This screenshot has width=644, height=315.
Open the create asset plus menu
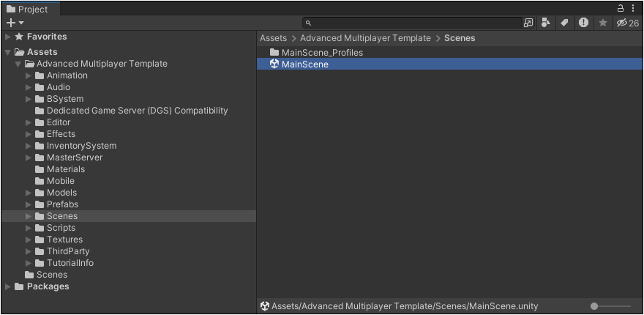(x=15, y=23)
